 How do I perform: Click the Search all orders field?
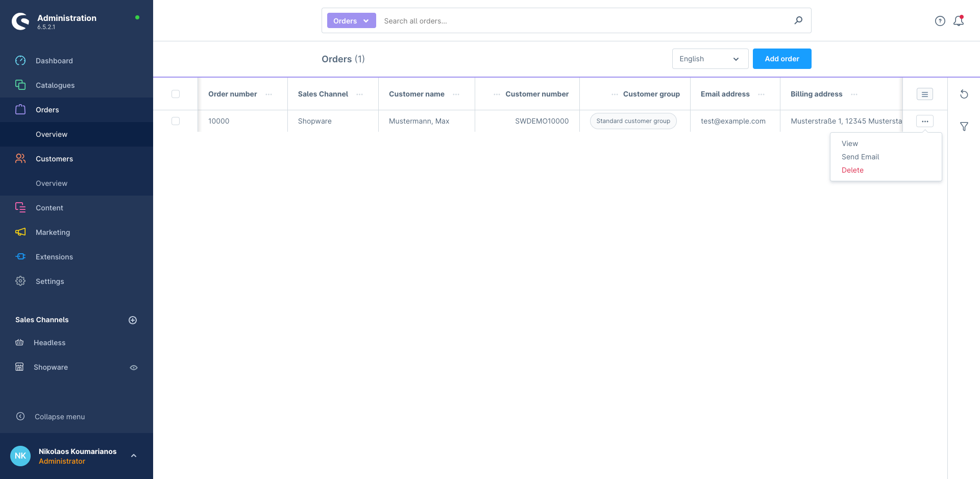(584, 21)
